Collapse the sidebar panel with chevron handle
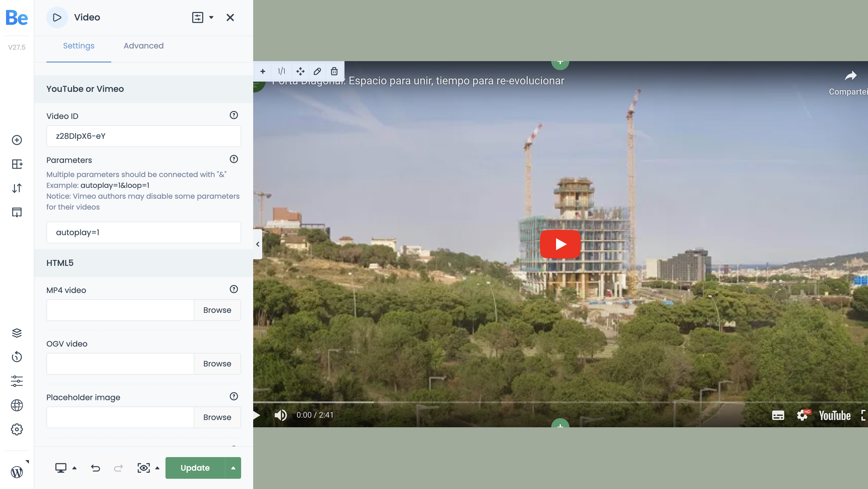868x489 pixels. pyautogui.click(x=258, y=244)
